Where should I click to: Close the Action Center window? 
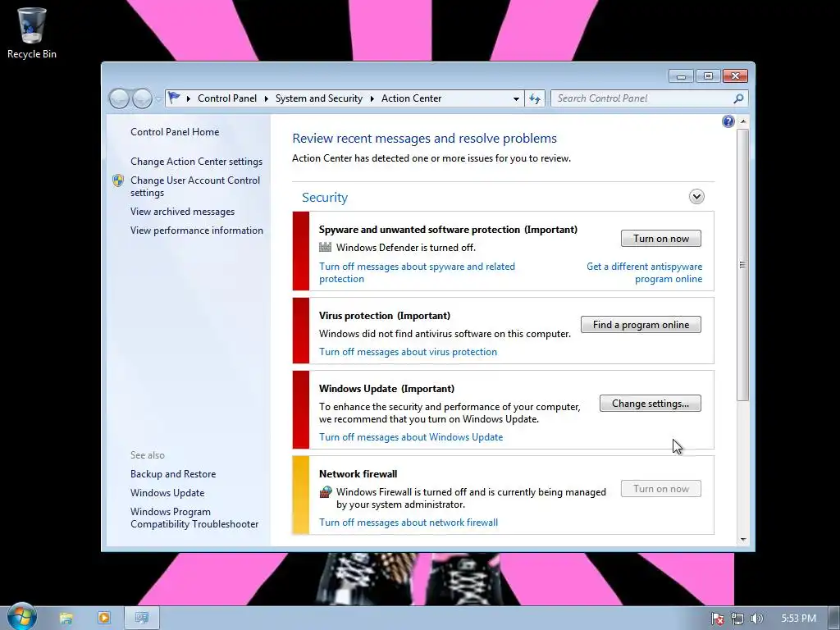[x=735, y=76]
